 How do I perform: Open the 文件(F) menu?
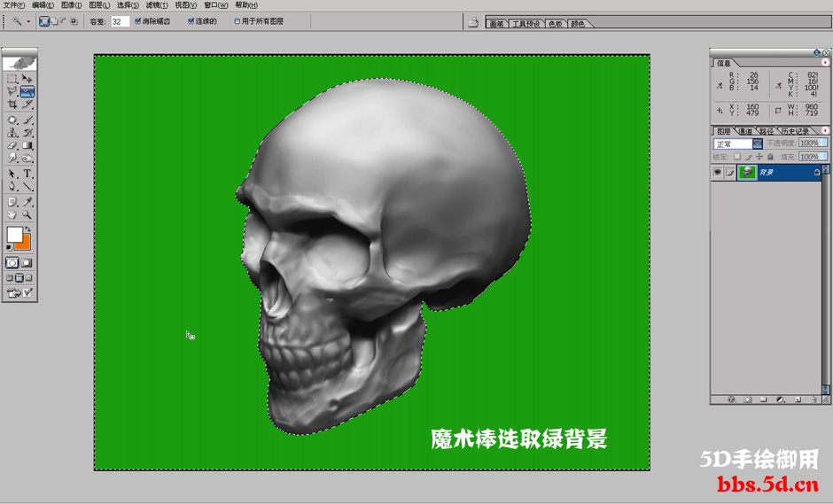(x=14, y=5)
